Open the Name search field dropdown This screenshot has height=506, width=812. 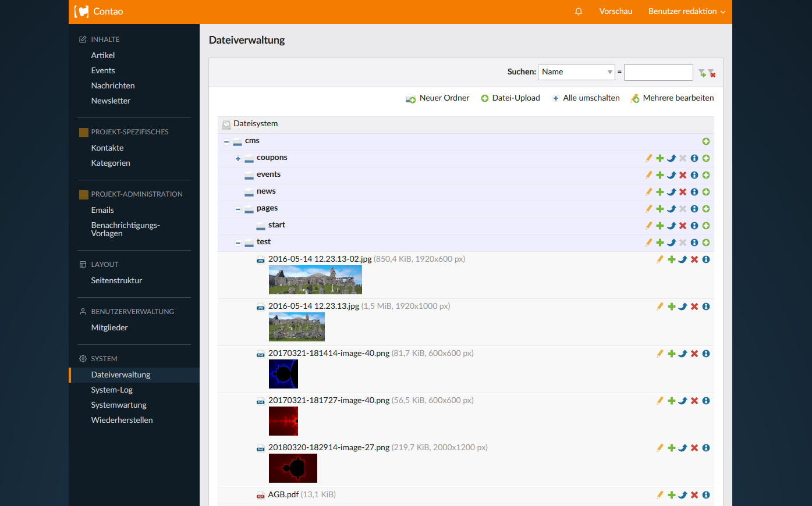[576, 72]
